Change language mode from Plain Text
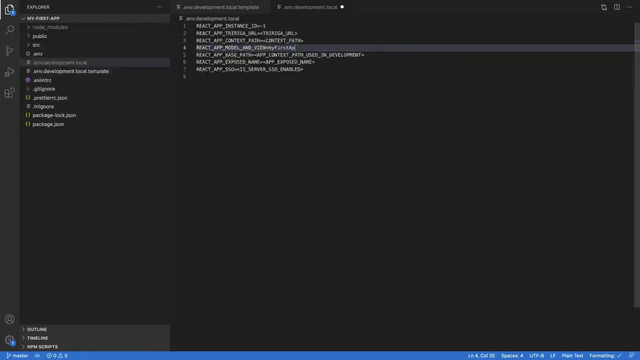 point(572,356)
